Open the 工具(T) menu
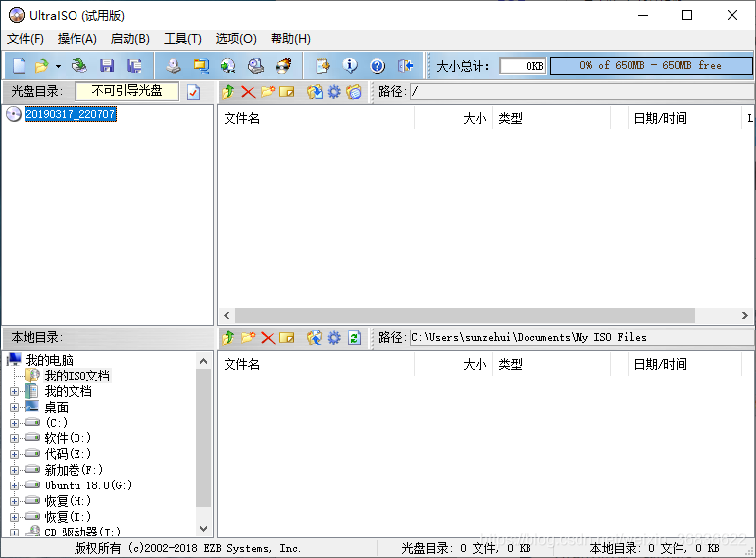The image size is (756, 558). 182,39
